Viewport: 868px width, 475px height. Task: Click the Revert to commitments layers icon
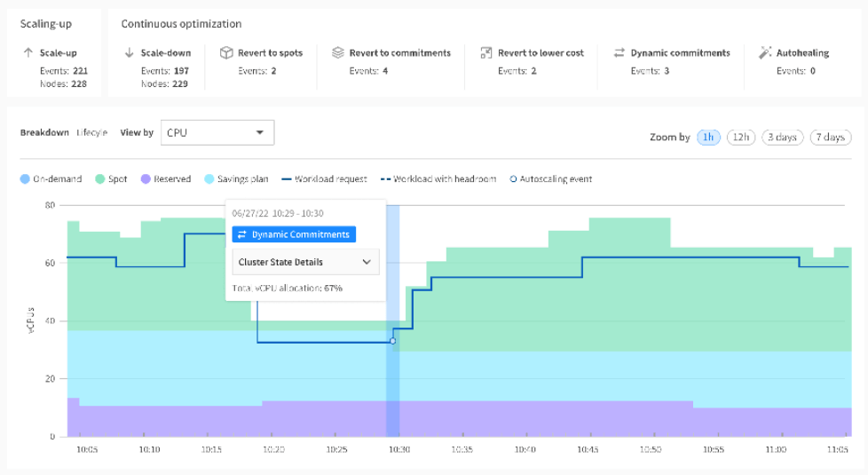(x=337, y=52)
